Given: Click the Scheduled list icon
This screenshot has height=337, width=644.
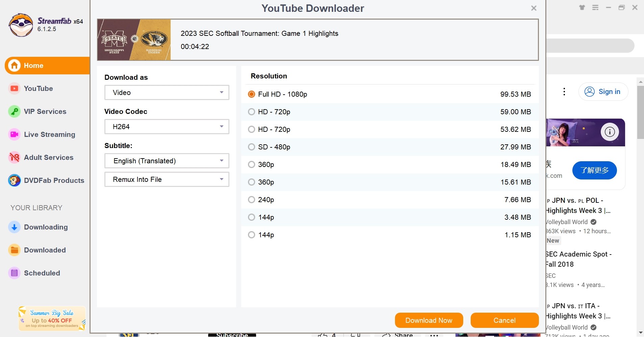Looking at the screenshot, I should 14,273.
